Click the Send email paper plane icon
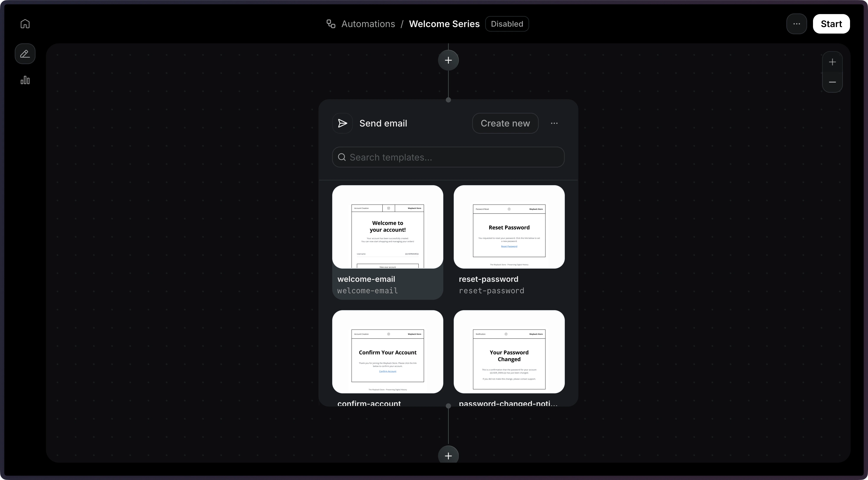The width and height of the screenshot is (868, 480). click(342, 123)
